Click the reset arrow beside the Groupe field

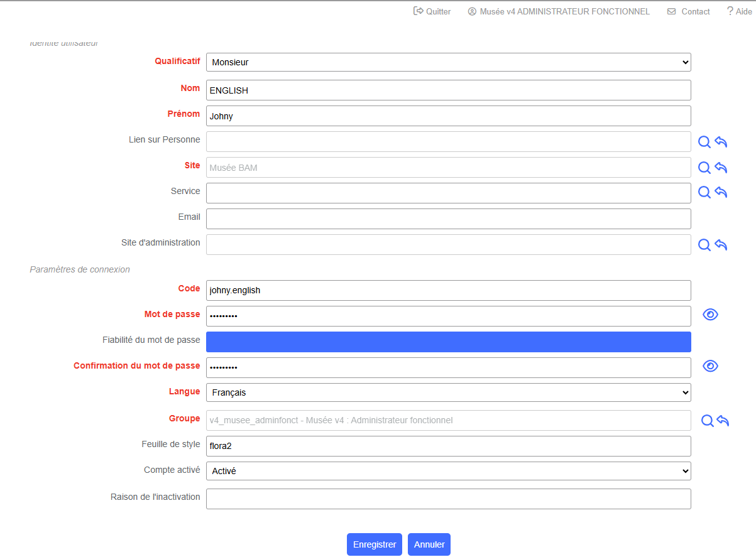coord(723,421)
